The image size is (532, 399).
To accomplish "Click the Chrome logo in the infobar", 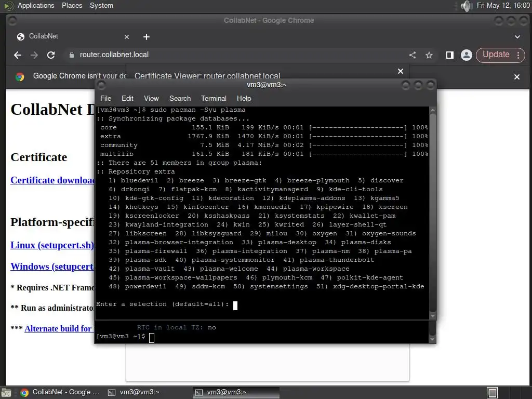I will click(x=20, y=77).
